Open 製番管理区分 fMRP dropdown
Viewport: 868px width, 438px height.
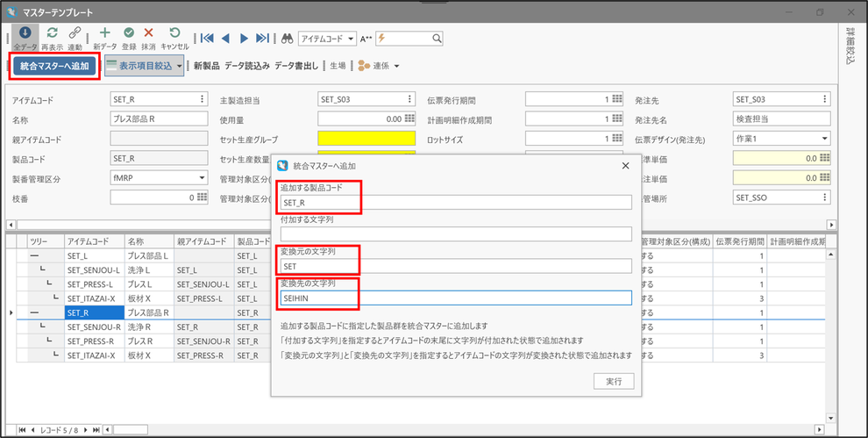click(x=202, y=177)
